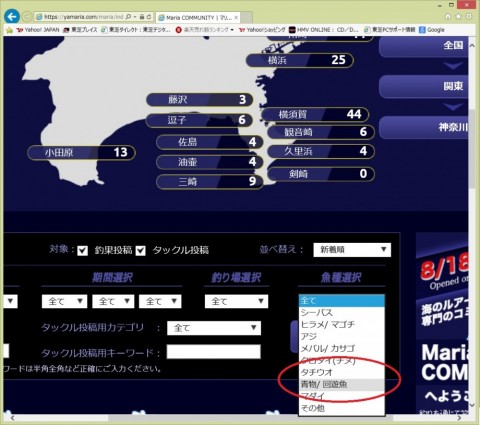Screen dimensions: 480x425
Task: Click the horizontal scrollbar left arrow
Action: (12, 418)
